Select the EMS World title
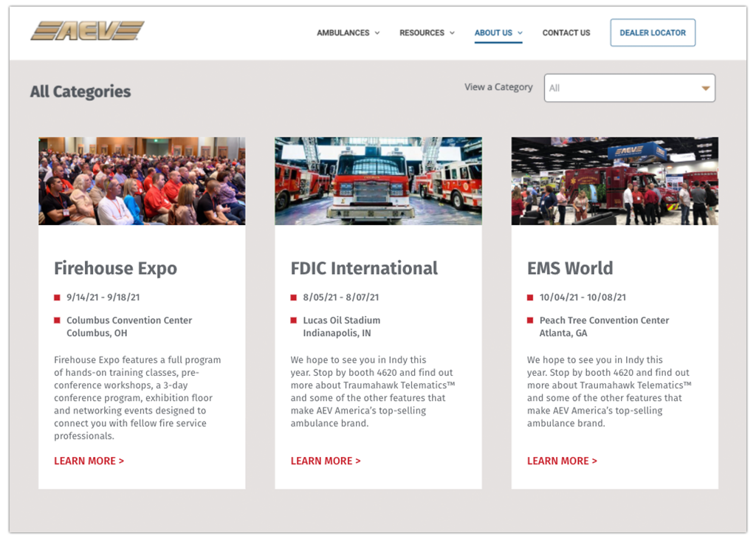The width and height of the screenshot is (756, 539). pos(570,268)
